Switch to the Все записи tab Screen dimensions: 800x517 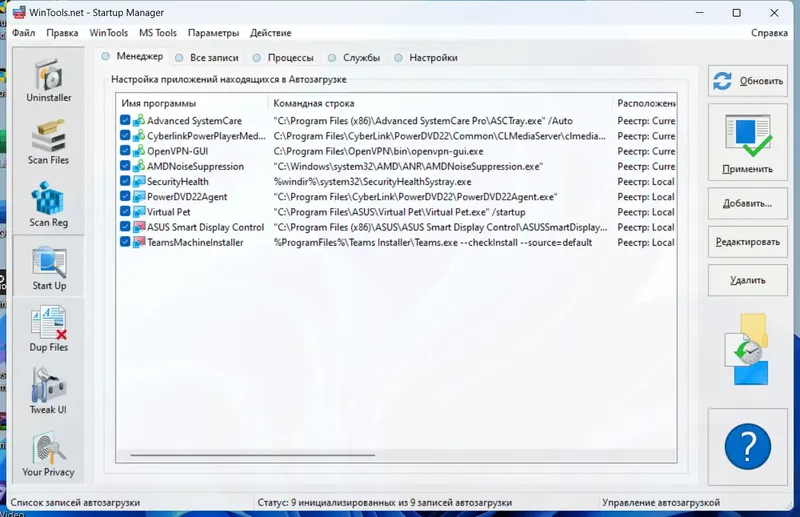(x=207, y=58)
